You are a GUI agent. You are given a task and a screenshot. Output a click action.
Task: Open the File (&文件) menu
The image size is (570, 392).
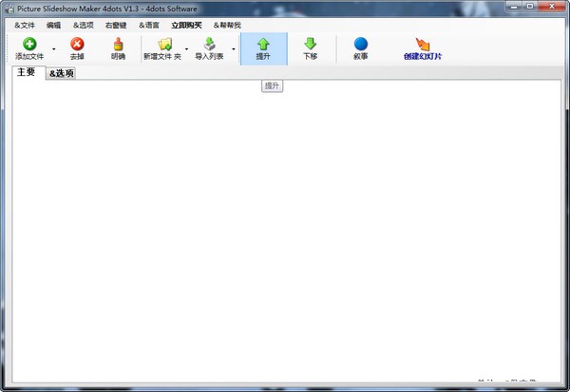coord(25,25)
